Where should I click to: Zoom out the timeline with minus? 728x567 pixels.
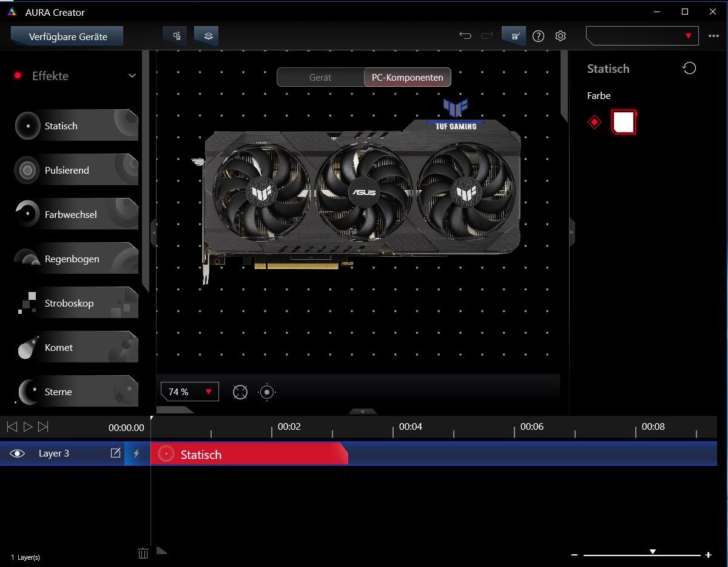click(575, 555)
